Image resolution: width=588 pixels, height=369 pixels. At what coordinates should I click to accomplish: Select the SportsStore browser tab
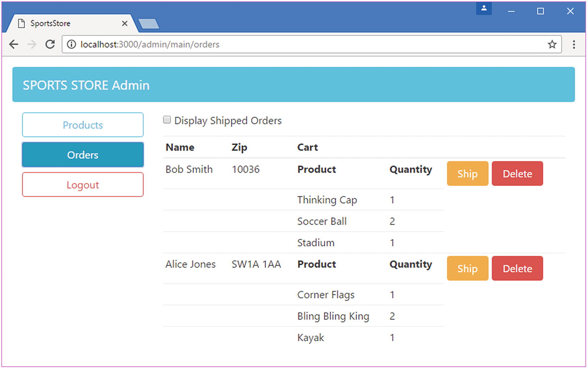[68, 23]
